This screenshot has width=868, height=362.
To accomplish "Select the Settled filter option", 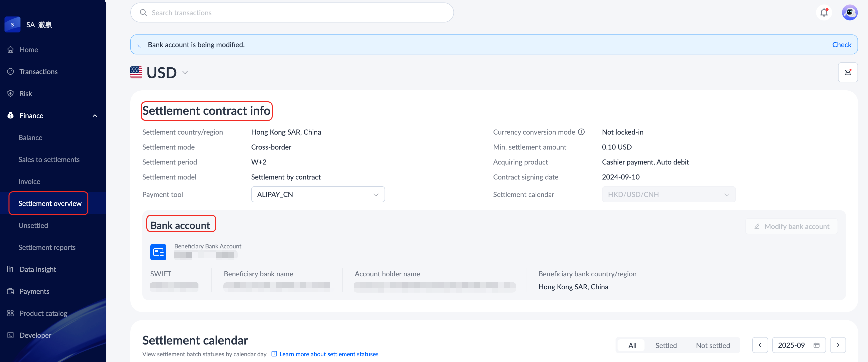I will 666,346.
